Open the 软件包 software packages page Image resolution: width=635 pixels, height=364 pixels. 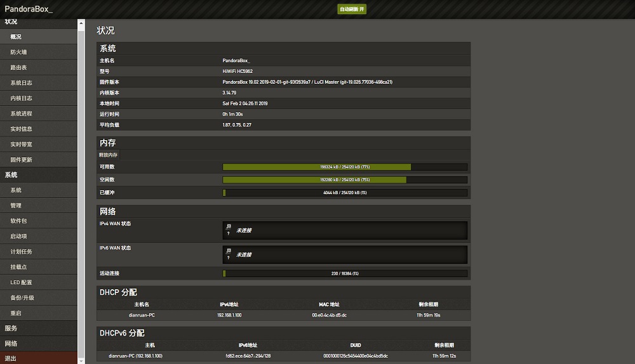[x=39, y=221]
